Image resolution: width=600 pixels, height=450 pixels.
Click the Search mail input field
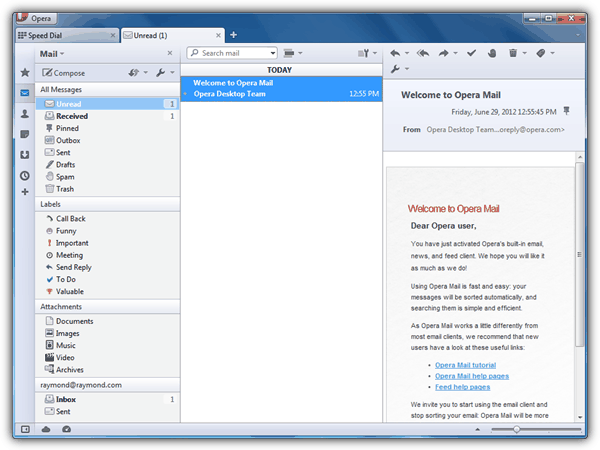tap(232, 53)
